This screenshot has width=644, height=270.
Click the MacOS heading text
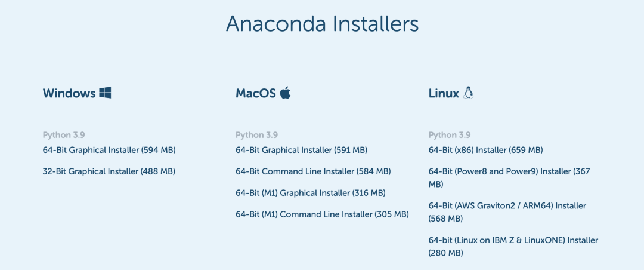(256, 93)
